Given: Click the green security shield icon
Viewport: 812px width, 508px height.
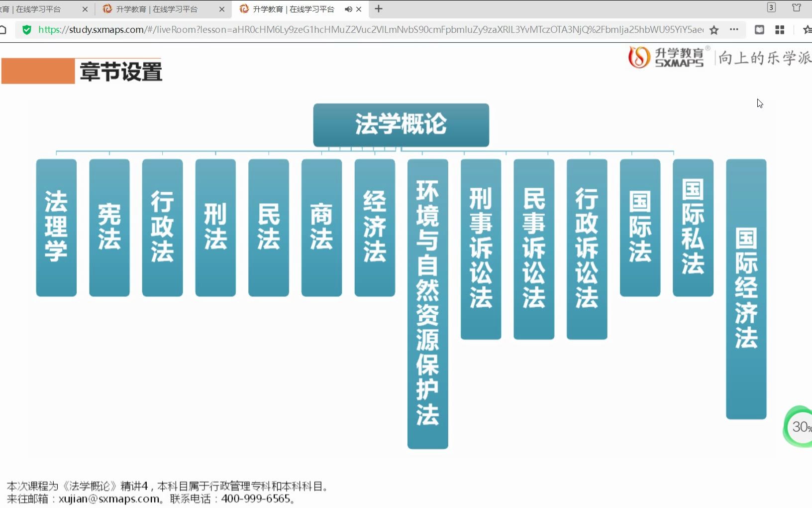Looking at the screenshot, I should (x=27, y=30).
